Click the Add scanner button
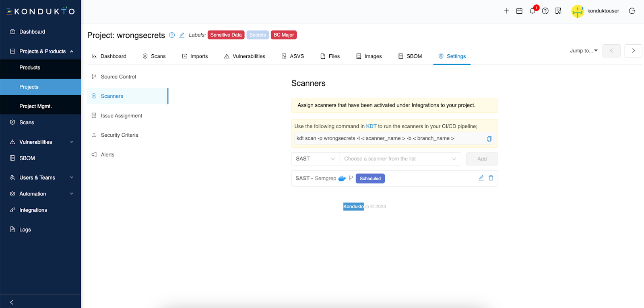This screenshot has width=644, height=308. [x=482, y=159]
